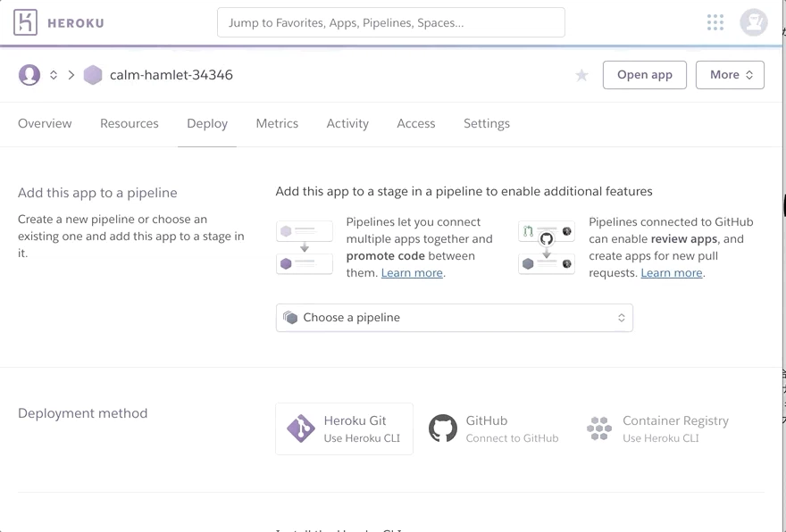Click the GitHub pipeline diagram icon
The image size is (786, 532).
tap(547, 247)
